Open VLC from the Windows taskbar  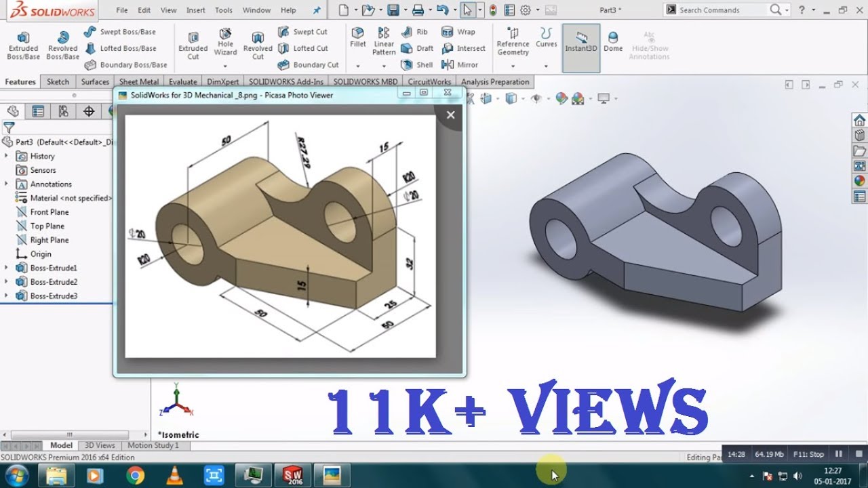174,476
